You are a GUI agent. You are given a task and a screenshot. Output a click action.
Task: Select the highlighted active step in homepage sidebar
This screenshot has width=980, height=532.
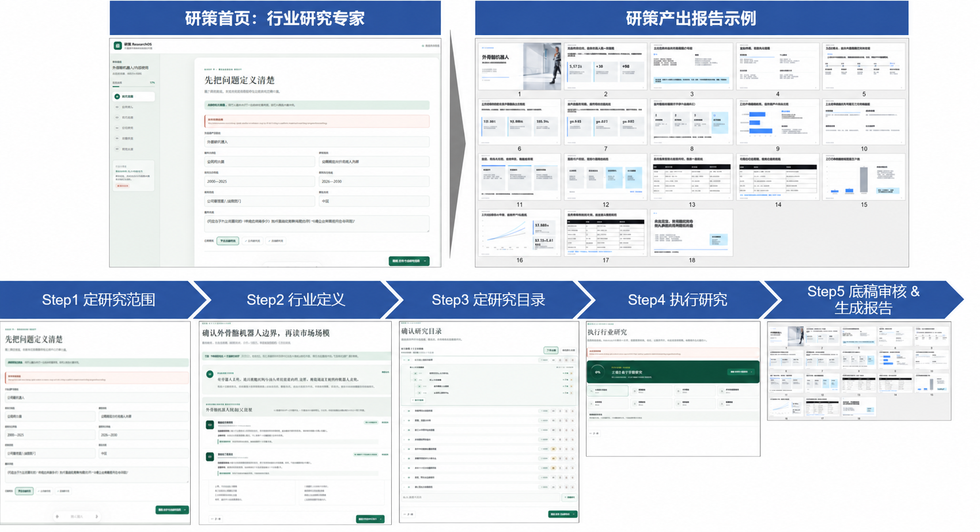tap(134, 97)
